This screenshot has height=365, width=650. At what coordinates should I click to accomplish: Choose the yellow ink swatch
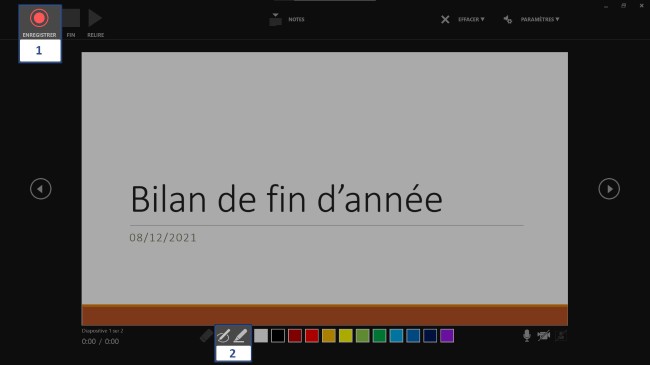pos(346,336)
